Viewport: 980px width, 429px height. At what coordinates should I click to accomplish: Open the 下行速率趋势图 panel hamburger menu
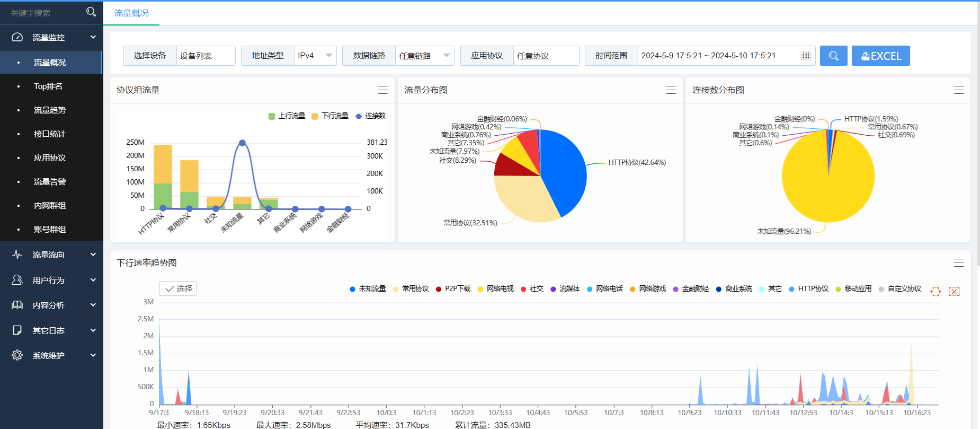(959, 263)
